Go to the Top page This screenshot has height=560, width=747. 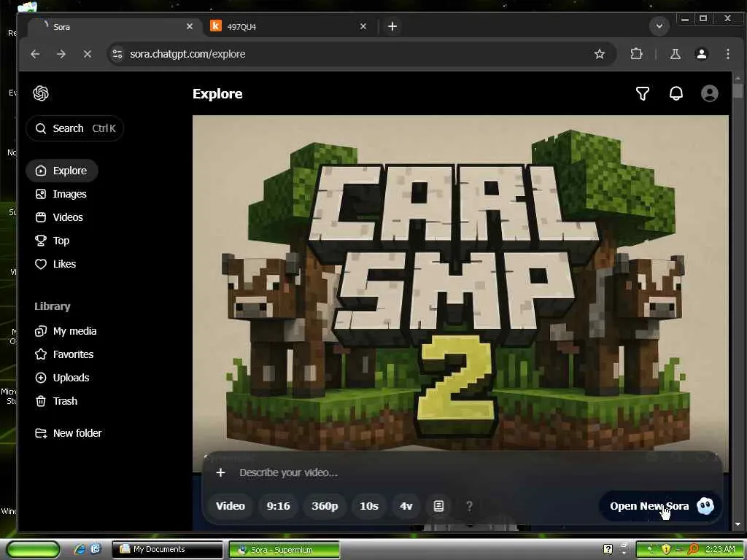(53, 241)
